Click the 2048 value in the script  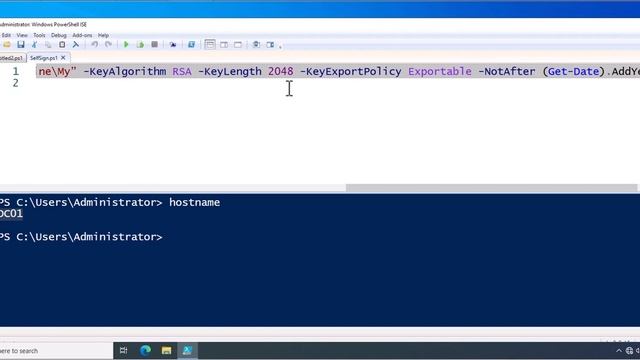pyautogui.click(x=281, y=71)
